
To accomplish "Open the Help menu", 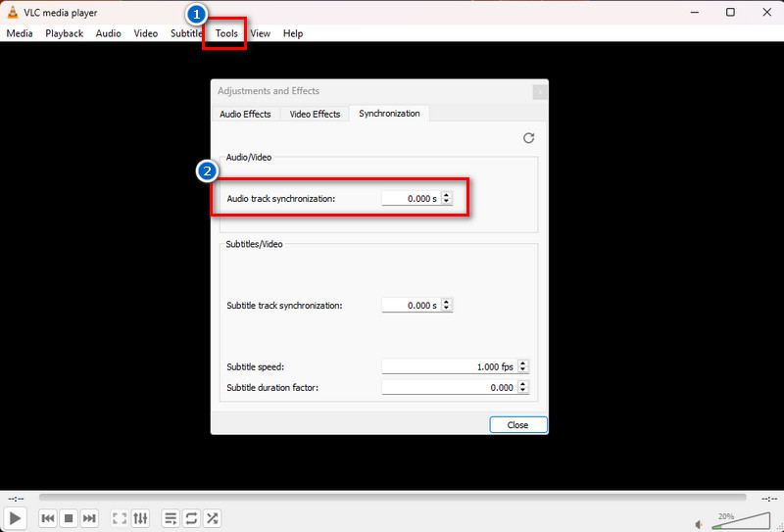I will click(293, 33).
